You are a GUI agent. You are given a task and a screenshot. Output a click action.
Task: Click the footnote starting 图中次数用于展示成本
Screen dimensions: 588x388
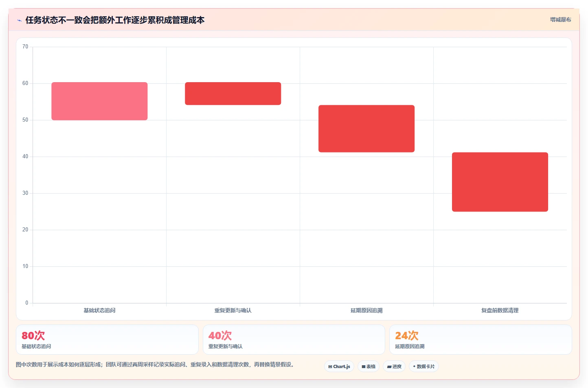(155, 364)
